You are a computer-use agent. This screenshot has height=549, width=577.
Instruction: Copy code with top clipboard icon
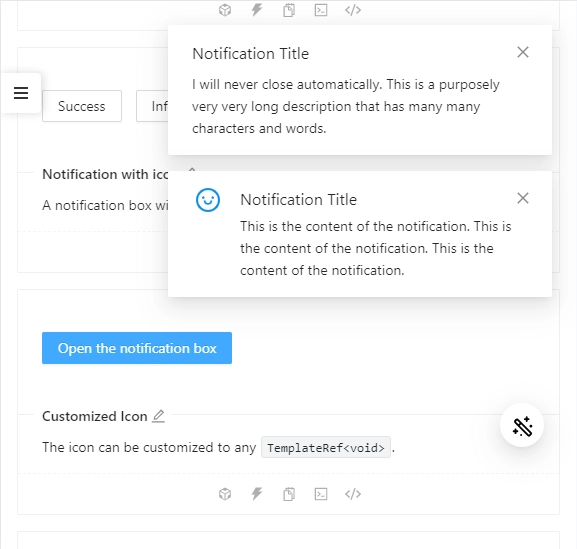tap(289, 10)
